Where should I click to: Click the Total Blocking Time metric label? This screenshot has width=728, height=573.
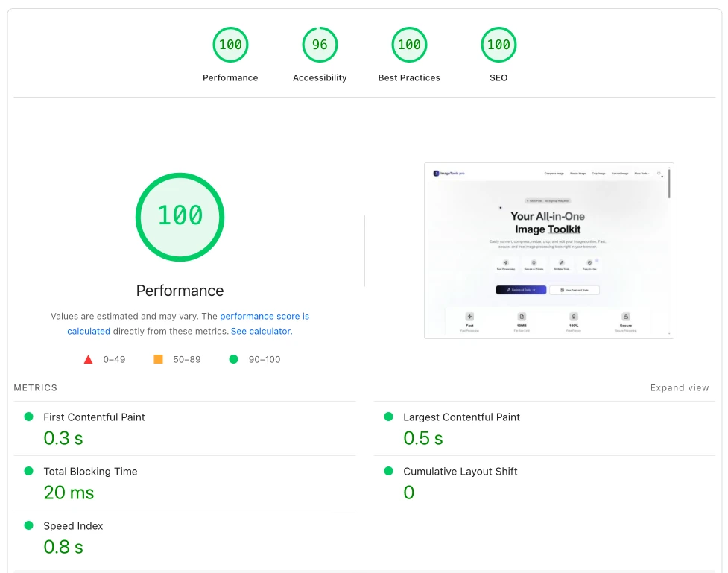pyautogui.click(x=91, y=472)
